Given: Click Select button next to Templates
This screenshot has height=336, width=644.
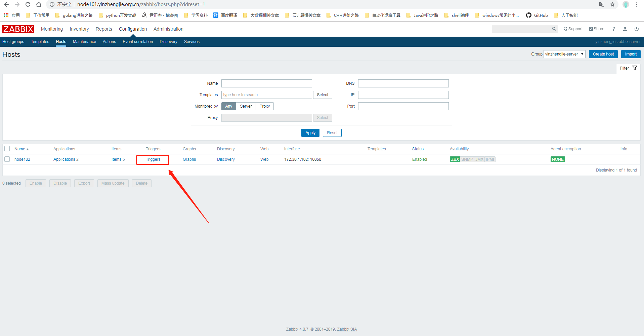Looking at the screenshot, I should tap(323, 95).
